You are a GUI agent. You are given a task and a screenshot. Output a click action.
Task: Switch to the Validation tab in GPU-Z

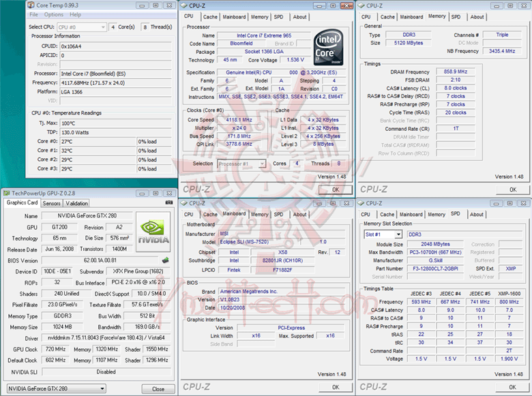(x=76, y=203)
